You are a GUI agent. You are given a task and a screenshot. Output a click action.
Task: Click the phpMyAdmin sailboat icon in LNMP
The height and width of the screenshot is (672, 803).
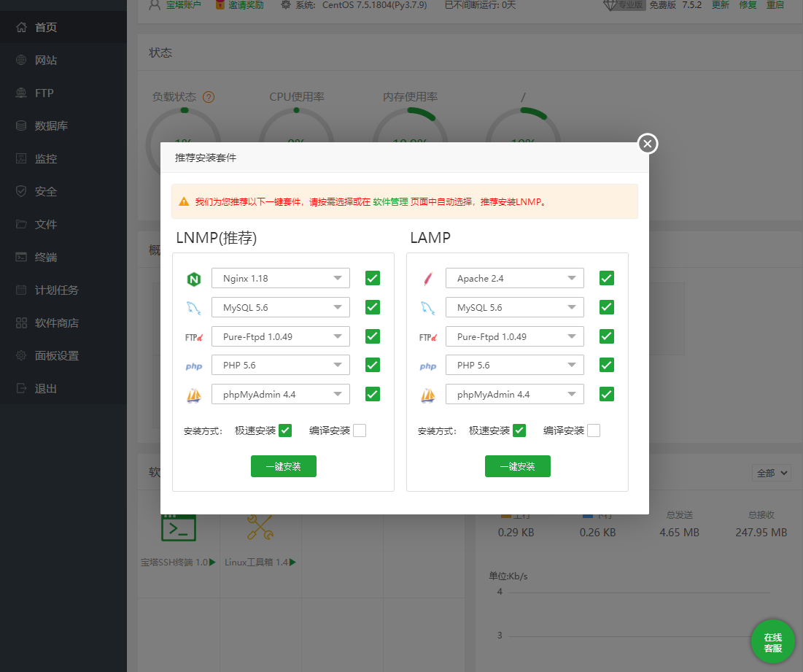[193, 395]
